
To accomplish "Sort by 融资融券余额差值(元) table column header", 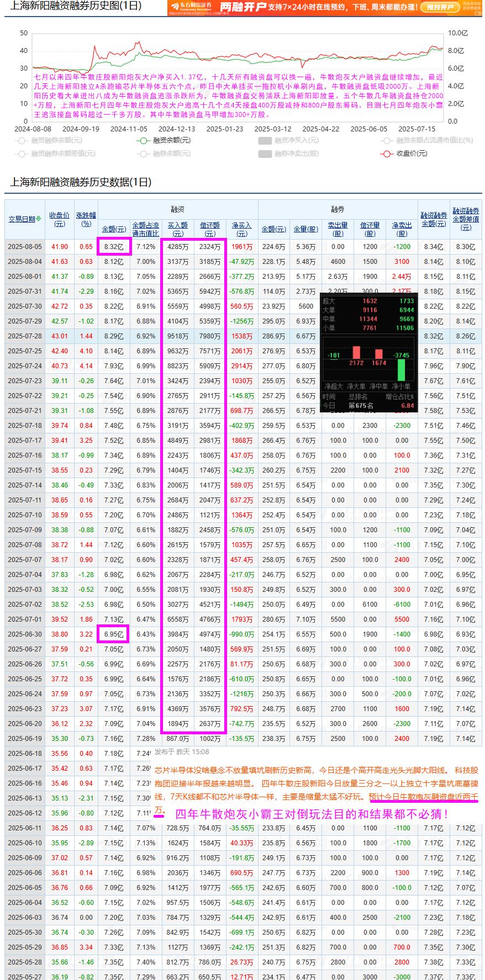I will tap(466, 219).
